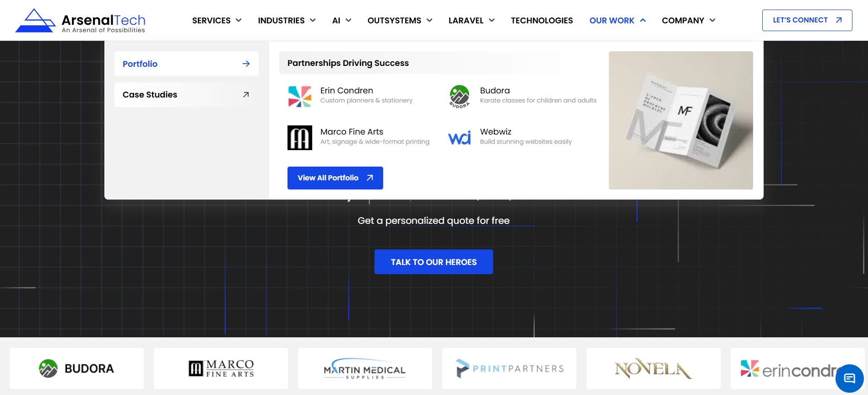Click the Marco Fine Arts client logo card
868x395 pixels.
tap(221, 368)
